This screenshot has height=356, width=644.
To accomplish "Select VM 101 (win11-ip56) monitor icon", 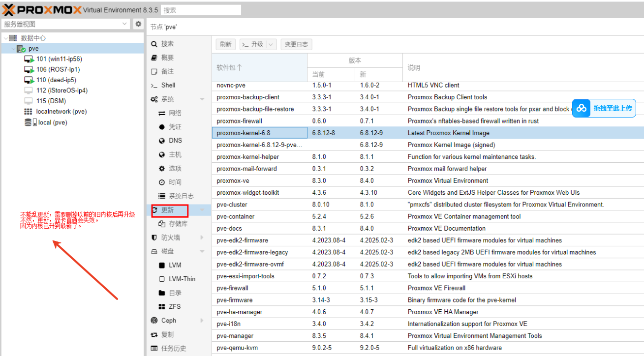I will tap(29, 59).
